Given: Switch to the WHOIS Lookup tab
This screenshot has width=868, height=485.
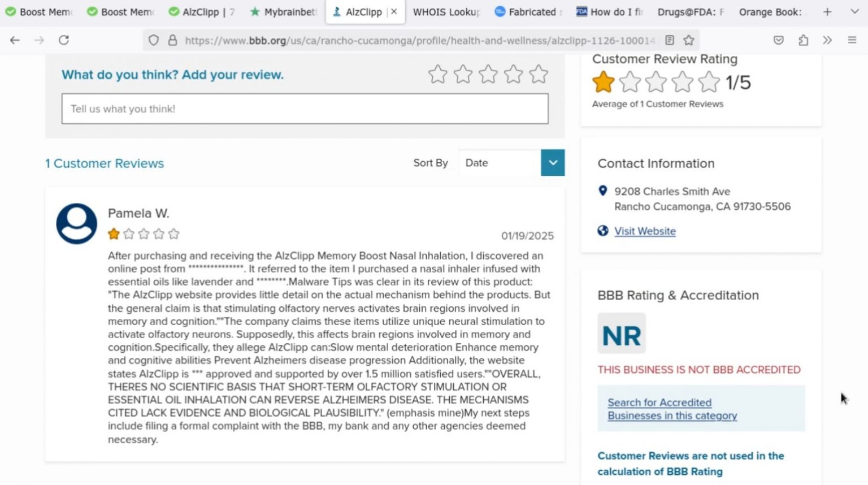Looking at the screenshot, I should 446,11.
